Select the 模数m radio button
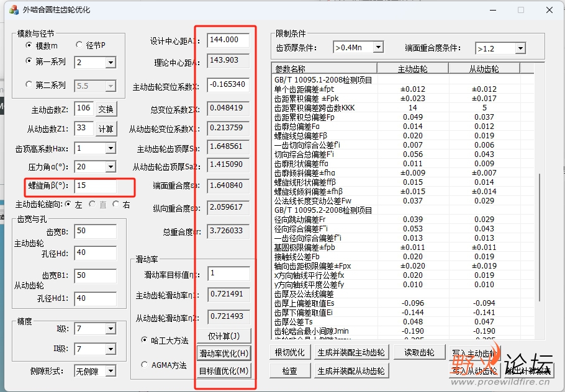Screen dimensions: 565x392 coord(29,45)
